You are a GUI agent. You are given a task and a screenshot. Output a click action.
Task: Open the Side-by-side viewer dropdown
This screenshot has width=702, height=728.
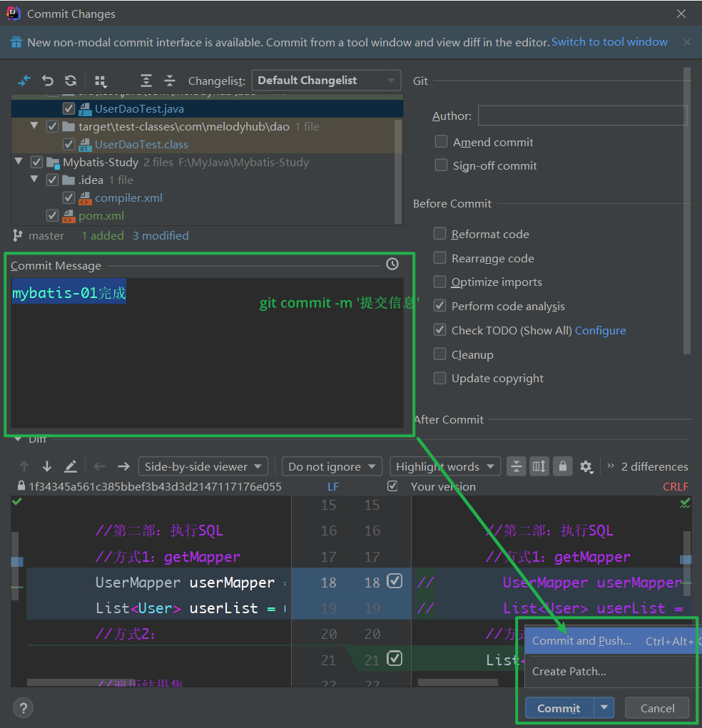point(203,466)
